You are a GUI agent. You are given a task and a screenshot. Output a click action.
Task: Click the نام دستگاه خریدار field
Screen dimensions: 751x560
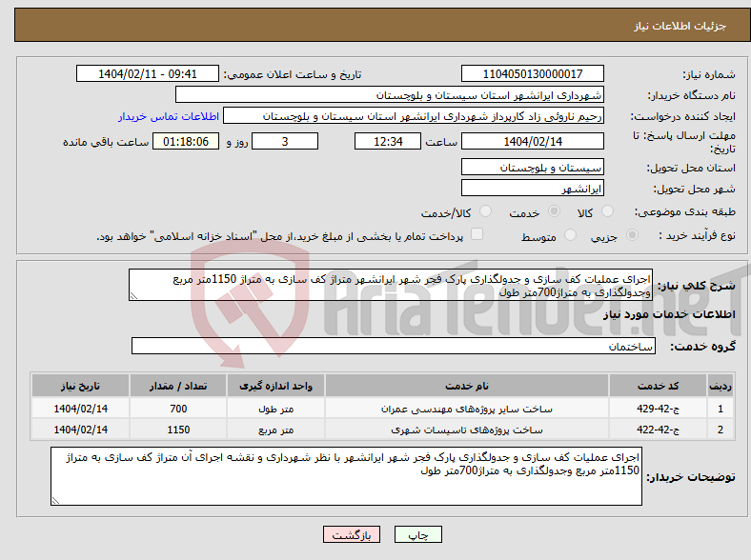(390, 95)
